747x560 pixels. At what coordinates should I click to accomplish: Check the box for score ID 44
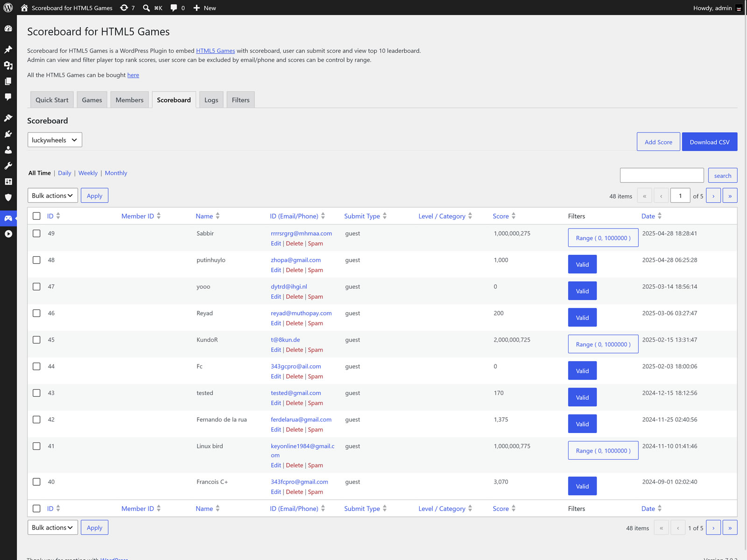click(36, 366)
